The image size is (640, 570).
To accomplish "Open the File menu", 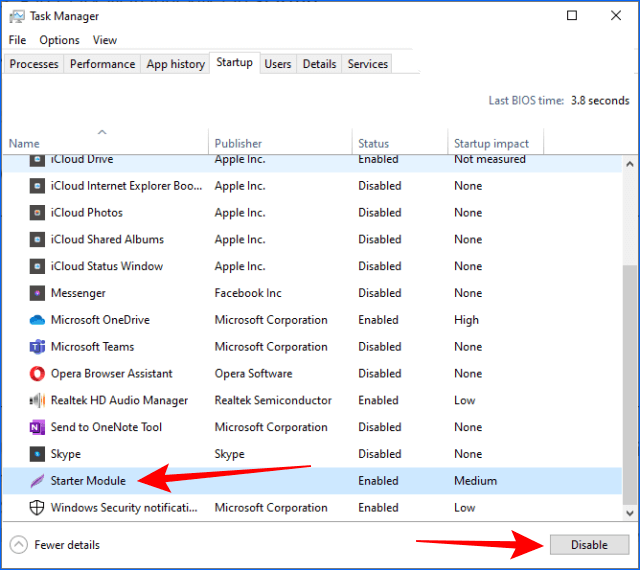I will tap(17, 40).
